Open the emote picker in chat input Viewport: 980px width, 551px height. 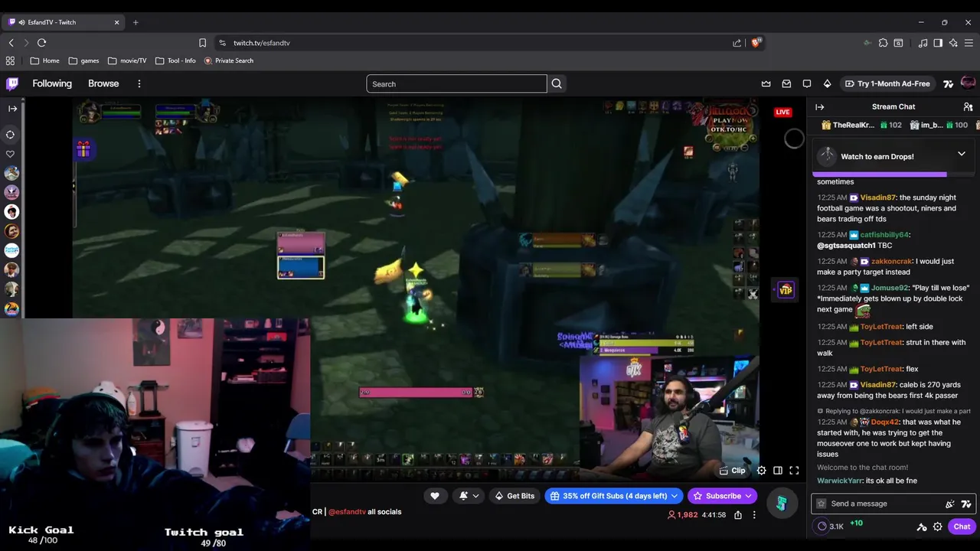pyautogui.click(x=950, y=504)
